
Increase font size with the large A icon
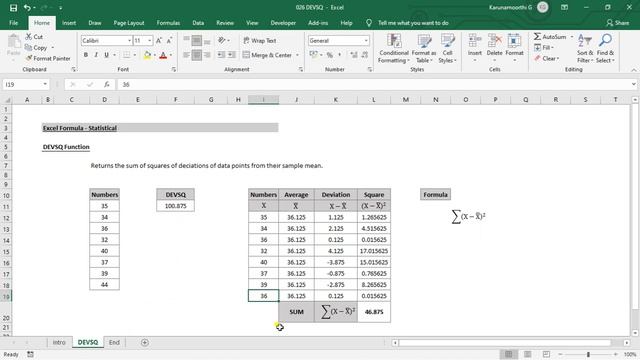coord(159,40)
